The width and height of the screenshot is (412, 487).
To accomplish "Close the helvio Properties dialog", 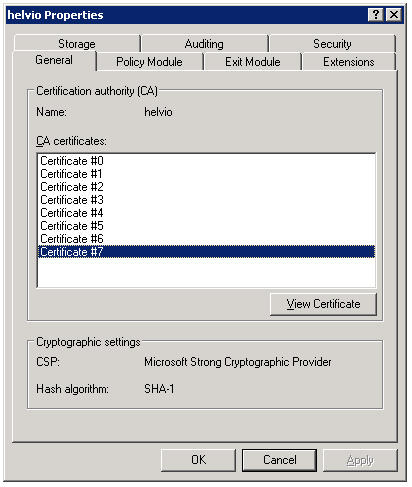I will (394, 15).
